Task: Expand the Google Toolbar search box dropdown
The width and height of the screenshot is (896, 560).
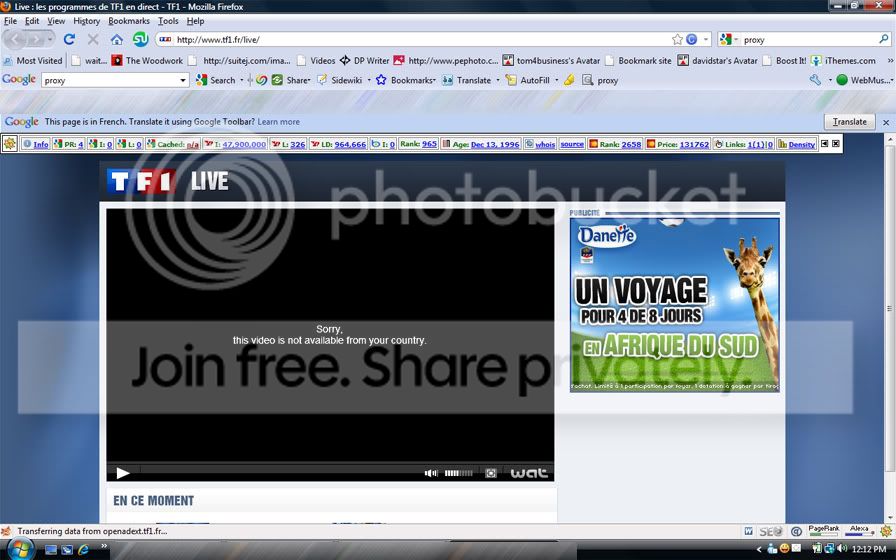Action: point(183,81)
